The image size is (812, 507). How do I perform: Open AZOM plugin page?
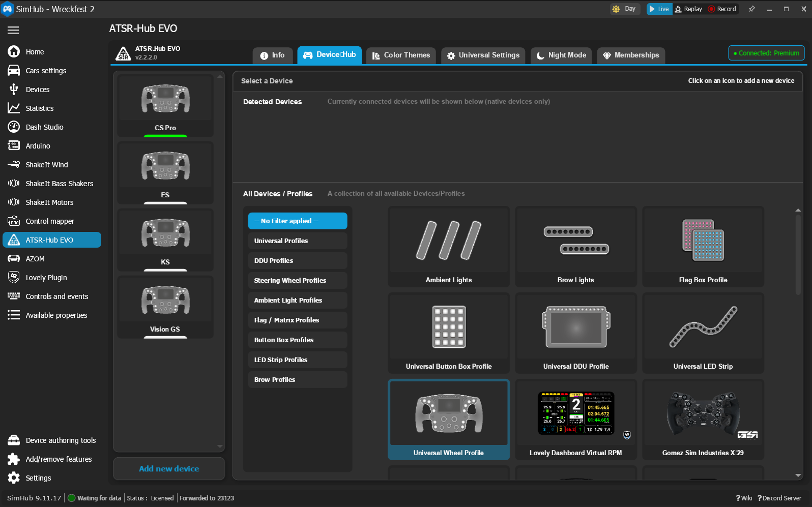coord(52,259)
